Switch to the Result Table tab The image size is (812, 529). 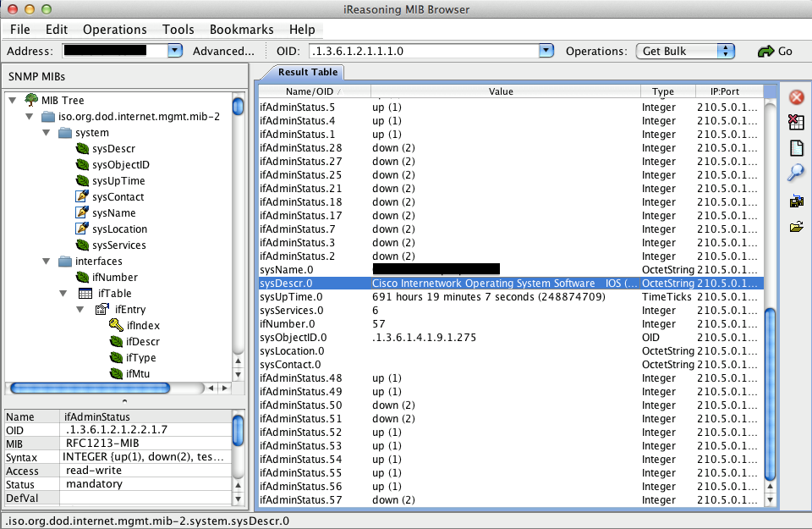[308, 73]
